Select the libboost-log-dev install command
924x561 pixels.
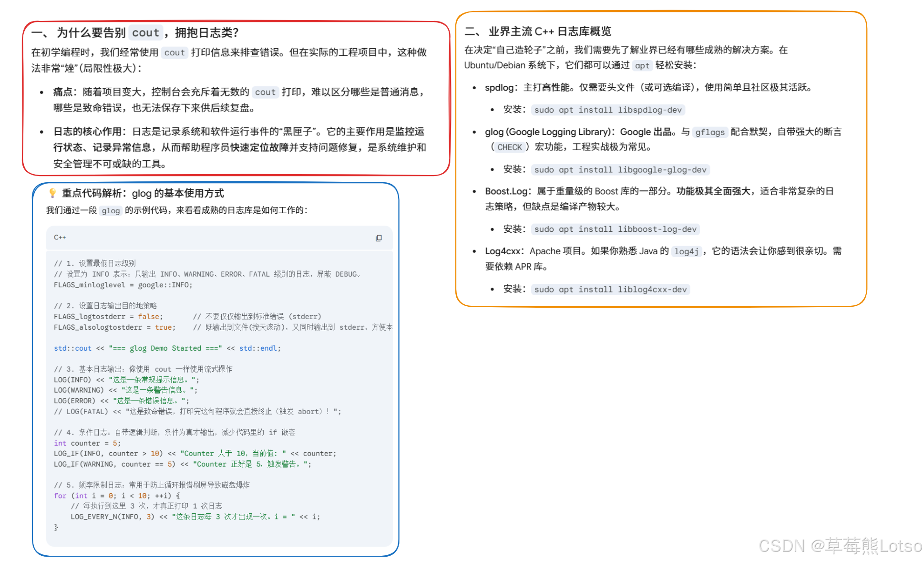coord(615,229)
